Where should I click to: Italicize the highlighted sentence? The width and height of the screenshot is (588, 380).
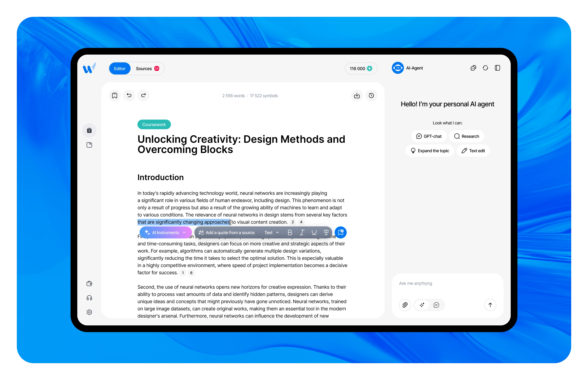coord(302,232)
